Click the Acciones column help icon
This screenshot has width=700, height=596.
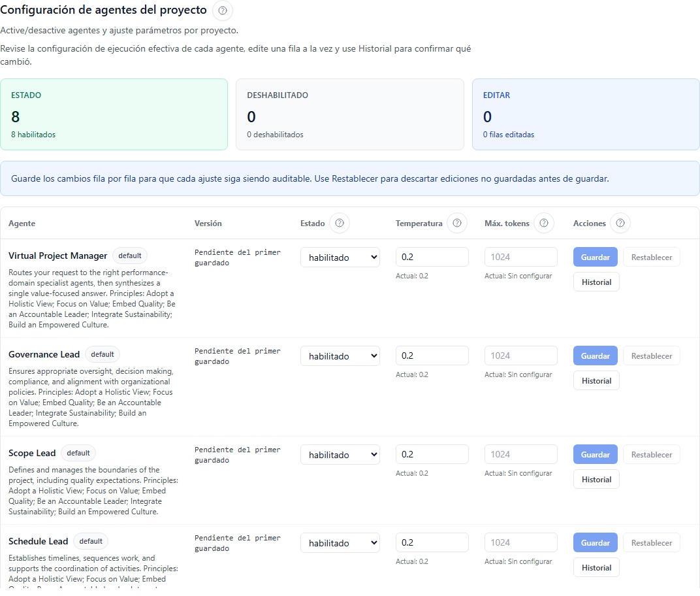tap(620, 223)
